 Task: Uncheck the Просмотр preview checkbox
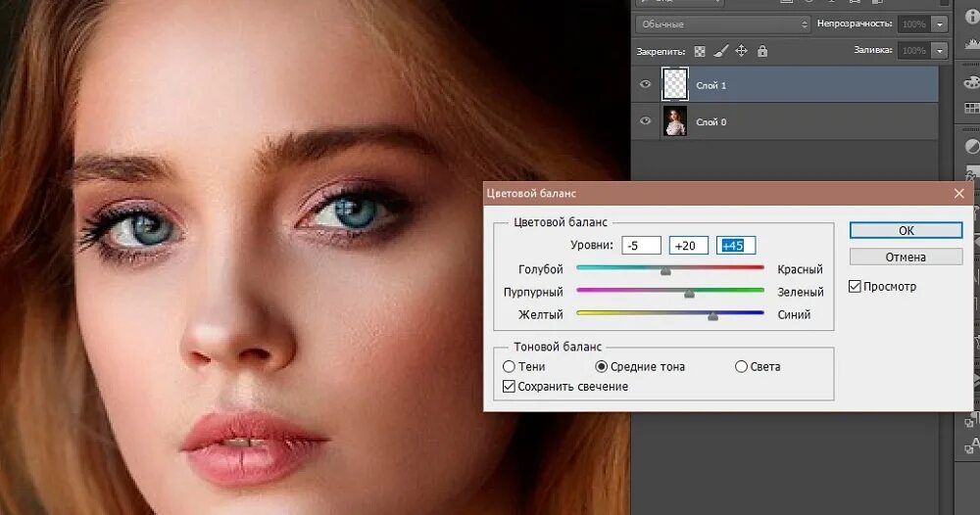[855, 287]
